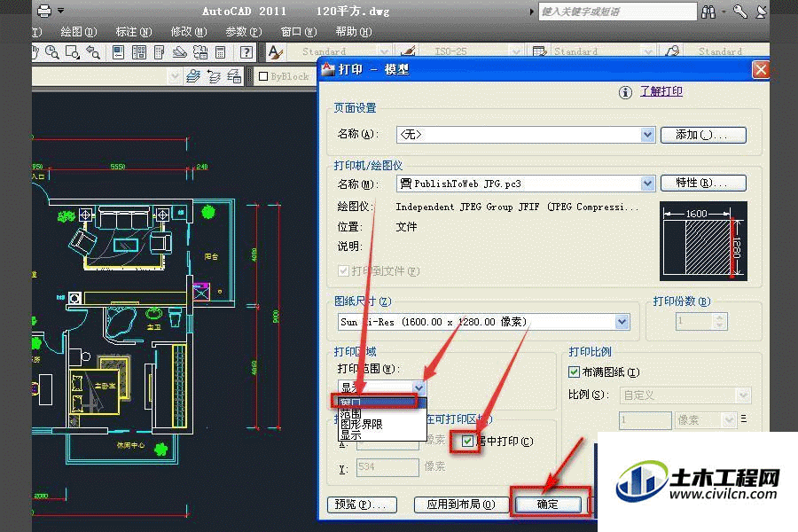Click the Layer States Manager icon
This screenshot has width=798, height=532.
[234, 76]
